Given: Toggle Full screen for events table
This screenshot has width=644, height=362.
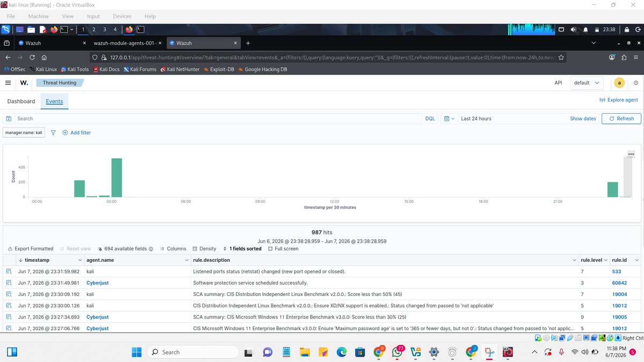Looking at the screenshot, I should point(283,249).
